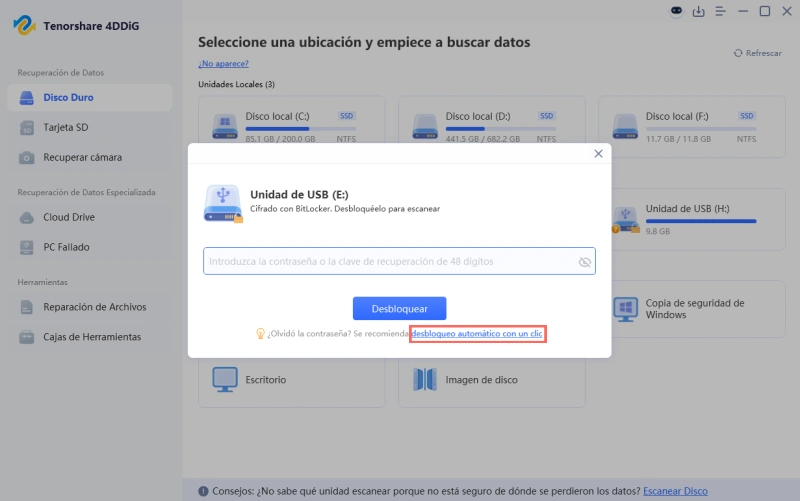This screenshot has width=800, height=501.
Task: Open the robot assistant icon in the title bar
Action: (677, 11)
